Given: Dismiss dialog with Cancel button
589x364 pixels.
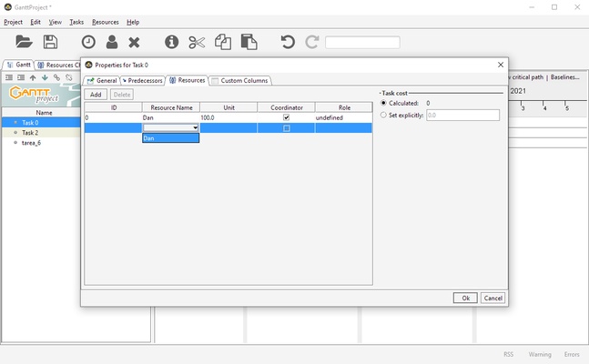Looking at the screenshot, I should click(493, 298).
